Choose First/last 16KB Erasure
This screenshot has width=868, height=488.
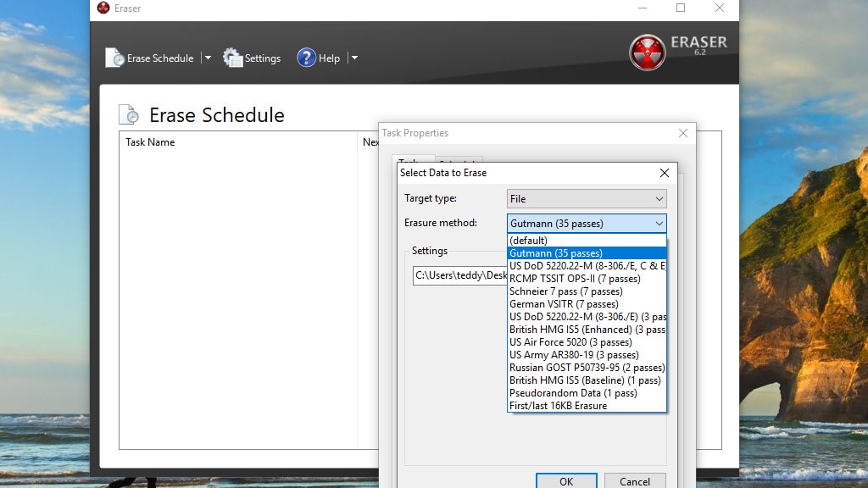(x=587, y=406)
